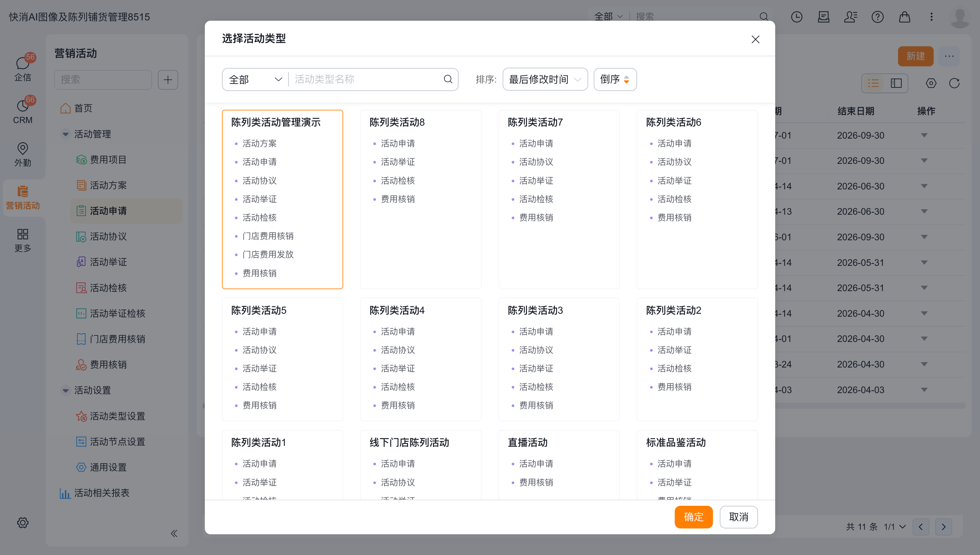Viewport: 980px width, 555px height.
Task: Select the 陈列类活动管理演示 card
Action: pos(282,199)
